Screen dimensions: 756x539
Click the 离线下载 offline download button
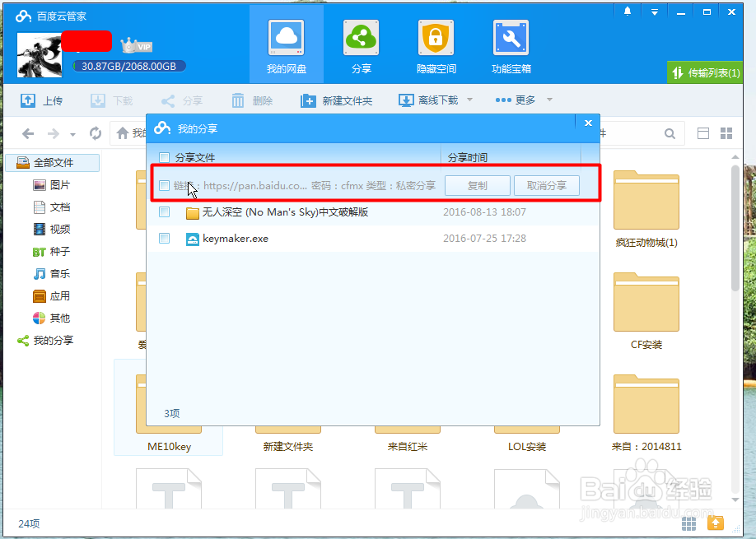point(428,100)
